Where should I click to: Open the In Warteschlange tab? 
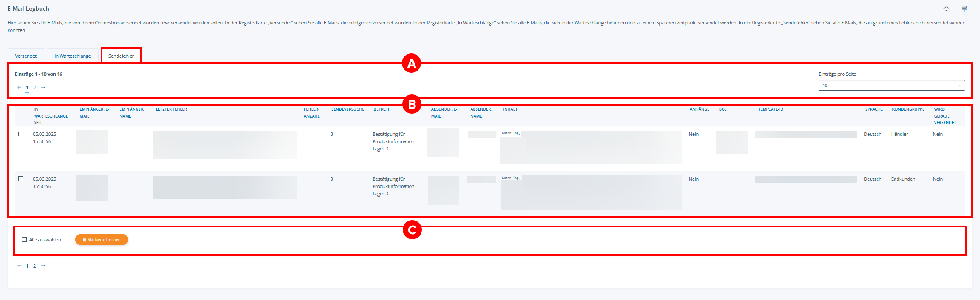tap(73, 56)
